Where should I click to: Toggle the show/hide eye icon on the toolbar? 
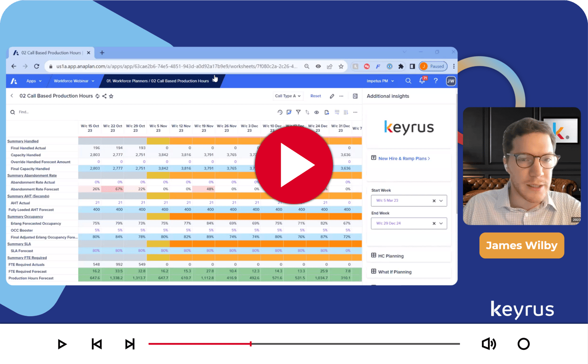(317, 112)
